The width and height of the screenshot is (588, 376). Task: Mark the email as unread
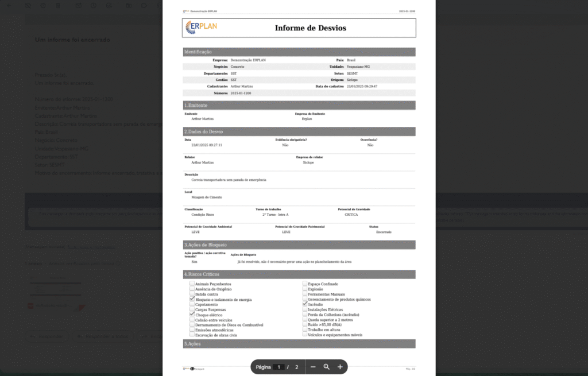point(78,6)
